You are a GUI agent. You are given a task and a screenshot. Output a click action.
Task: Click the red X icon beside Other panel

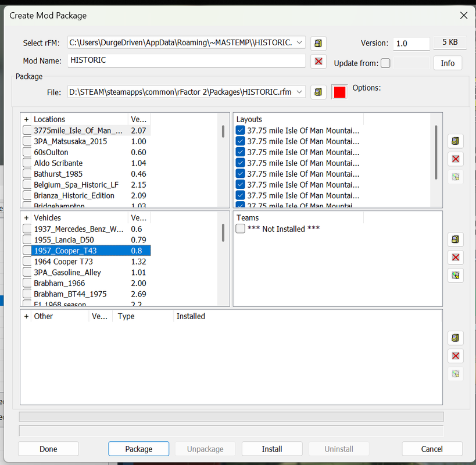455,356
